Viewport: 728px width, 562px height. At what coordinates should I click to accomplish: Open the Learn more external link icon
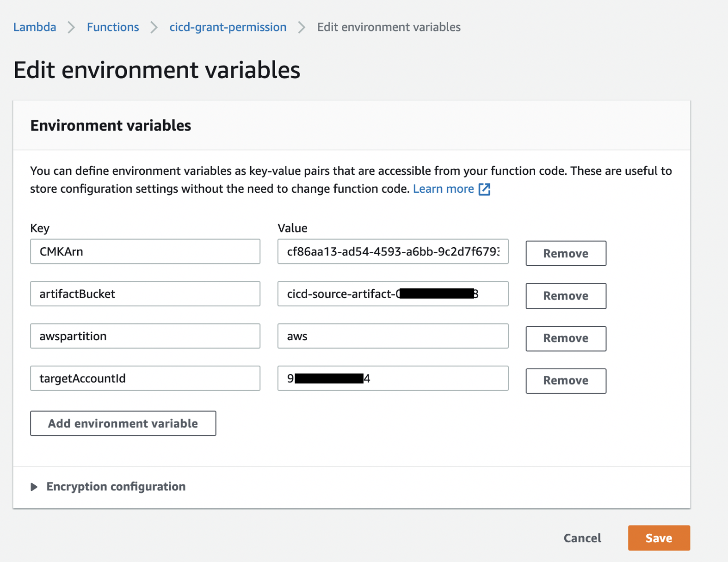point(484,189)
